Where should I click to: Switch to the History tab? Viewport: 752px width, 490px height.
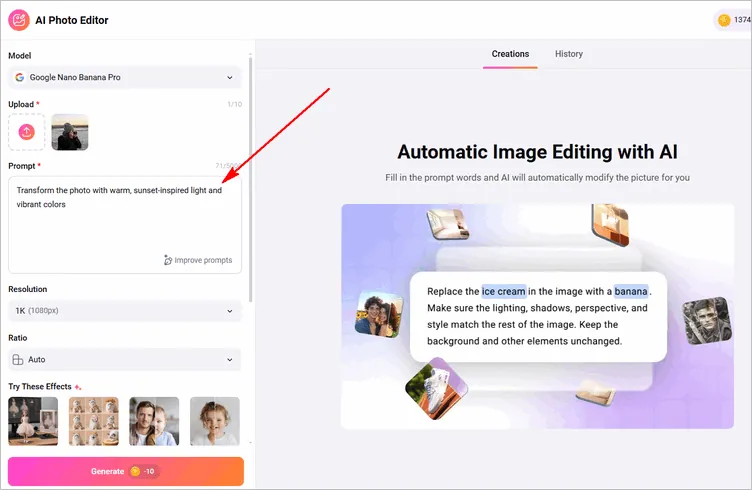[568, 54]
